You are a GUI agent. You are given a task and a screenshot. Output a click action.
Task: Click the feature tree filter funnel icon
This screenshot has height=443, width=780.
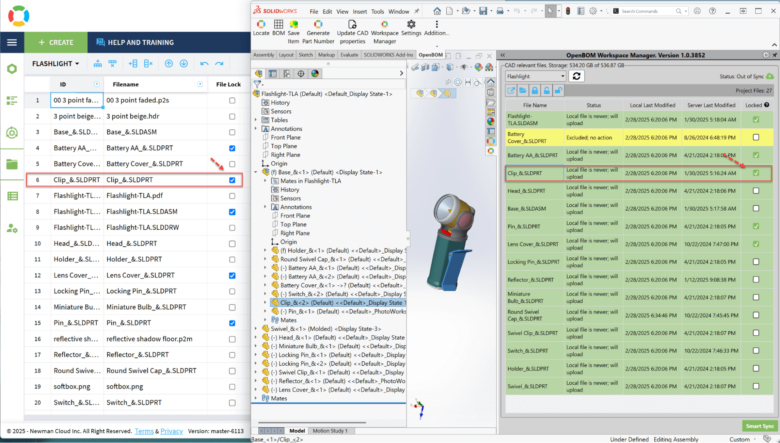[257, 85]
